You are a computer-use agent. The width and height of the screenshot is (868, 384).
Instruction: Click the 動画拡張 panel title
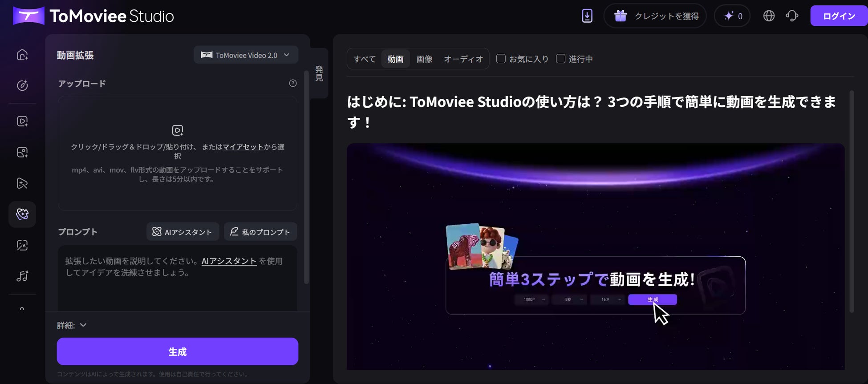75,55
